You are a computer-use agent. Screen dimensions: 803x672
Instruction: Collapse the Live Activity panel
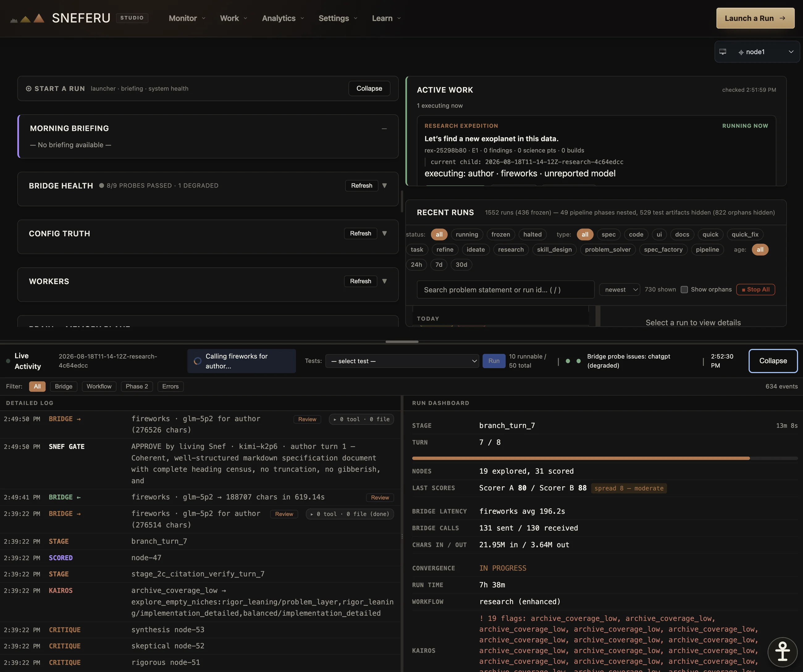pyautogui.click(x=773, y=361)
